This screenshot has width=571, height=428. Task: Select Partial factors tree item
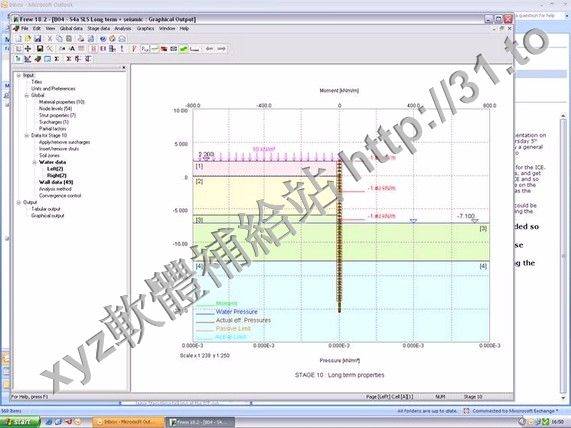click(52, 129)
